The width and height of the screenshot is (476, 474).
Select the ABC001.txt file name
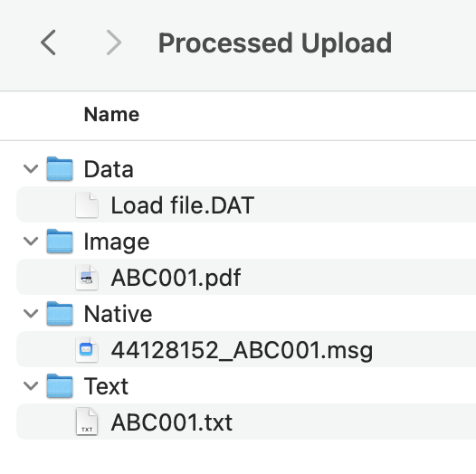coord(172,422)
